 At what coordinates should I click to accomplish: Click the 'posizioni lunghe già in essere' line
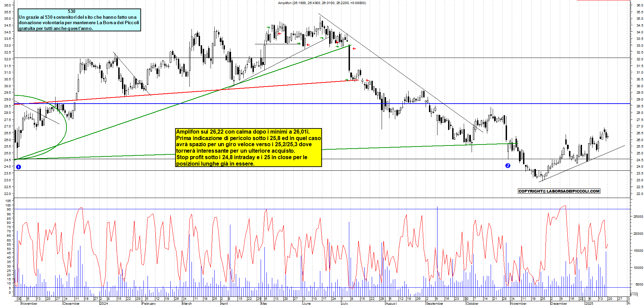pos(215,164)
